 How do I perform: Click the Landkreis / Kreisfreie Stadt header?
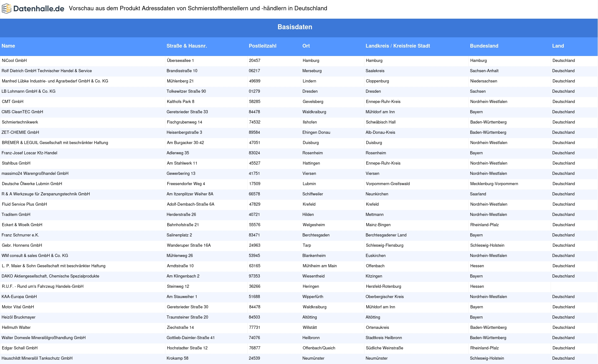[x=397, y=46]
